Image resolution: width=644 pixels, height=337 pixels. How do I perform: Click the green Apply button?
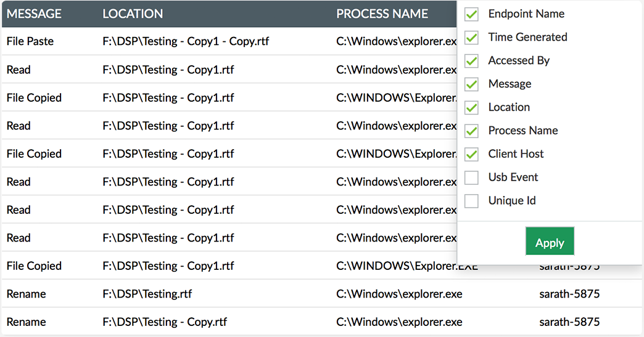pyautogui.click(x=550, y=242)
